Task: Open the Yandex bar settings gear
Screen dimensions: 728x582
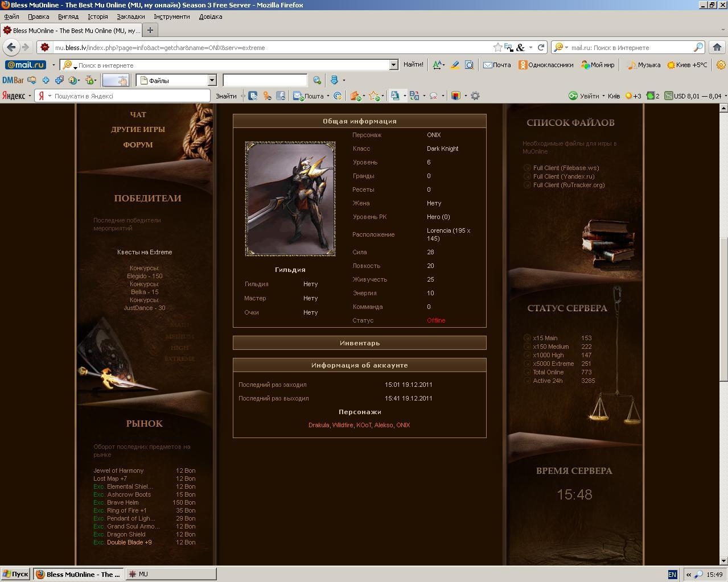Action: 475,96
